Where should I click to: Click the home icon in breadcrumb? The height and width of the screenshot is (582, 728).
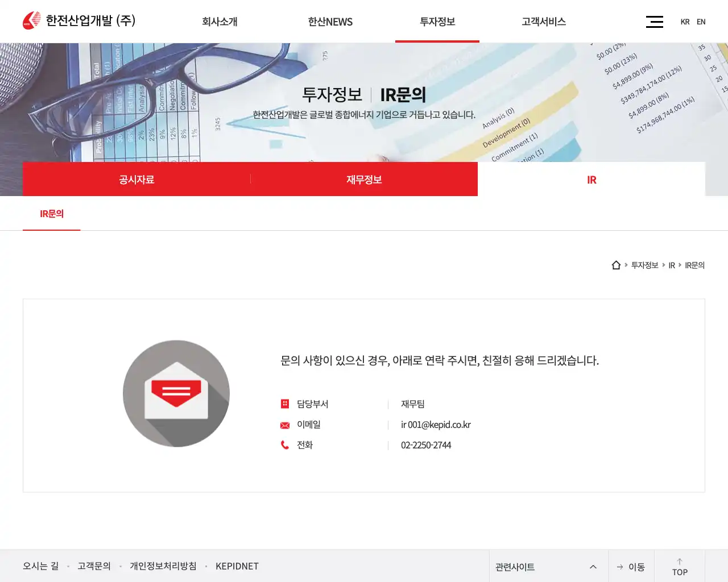(616, 265)
